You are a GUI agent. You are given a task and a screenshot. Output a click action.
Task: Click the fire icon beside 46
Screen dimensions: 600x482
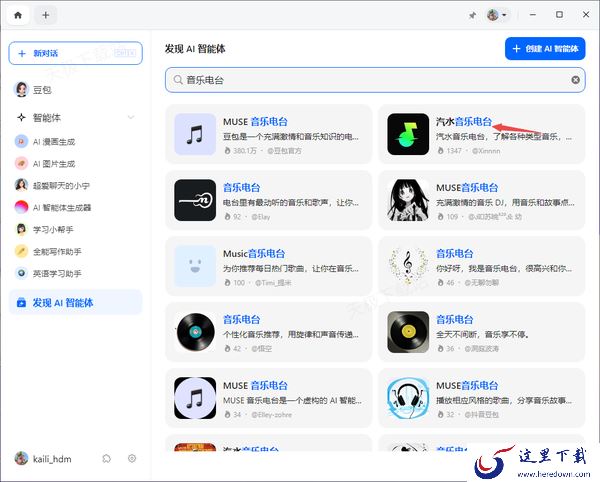(x=440, y=283)
